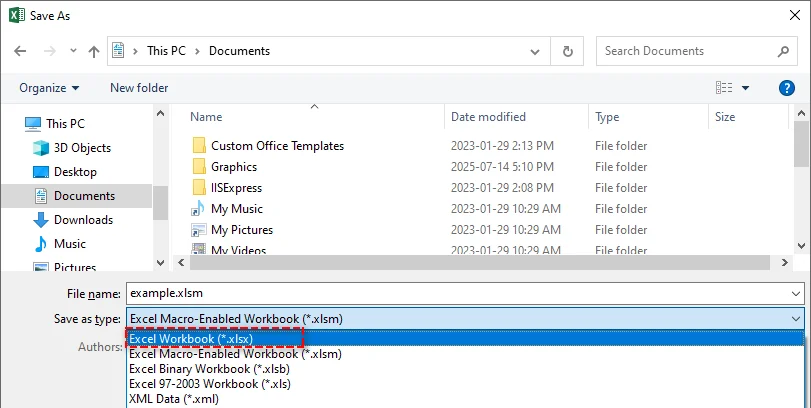Close the Save As dialog
811x408 pixels.
pyautogui.click(x=795, y=16)
